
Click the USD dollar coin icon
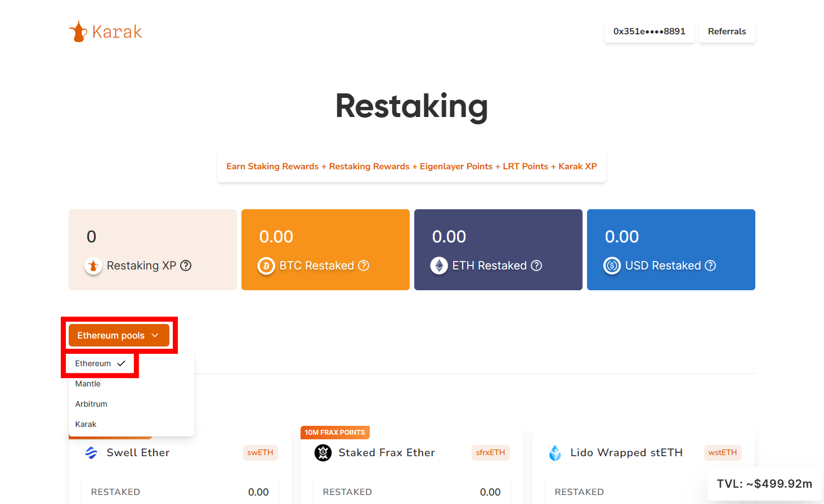[x=612, y=265]
